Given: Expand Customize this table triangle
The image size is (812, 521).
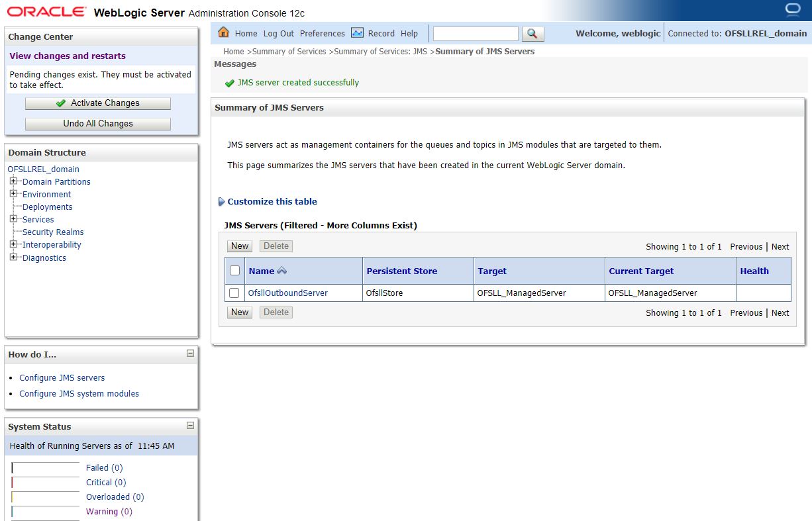Looking at the screenshot, I should pyautogui.click(x=222, y=202).
